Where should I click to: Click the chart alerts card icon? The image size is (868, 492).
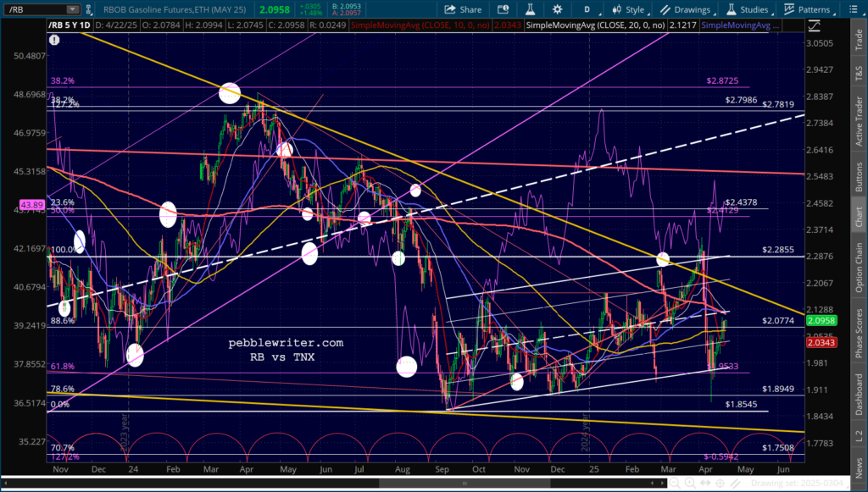pyautogui.click(x=503, y=9)
